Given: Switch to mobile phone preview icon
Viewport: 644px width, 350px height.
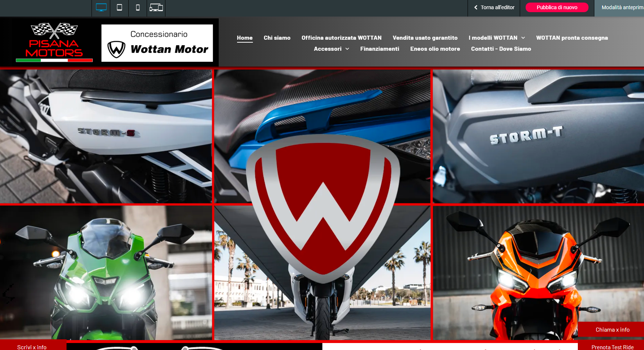Looking at the screenshot, I should pos(138,8).
